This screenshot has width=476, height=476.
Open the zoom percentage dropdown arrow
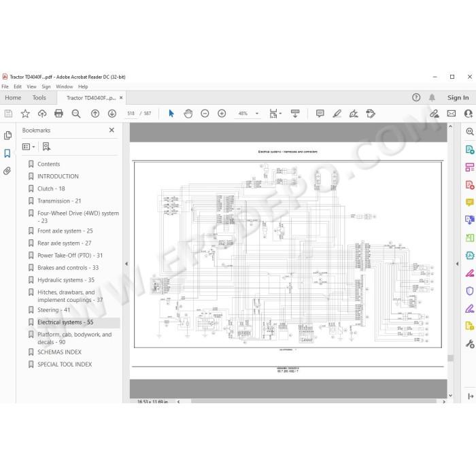point(257,114)
